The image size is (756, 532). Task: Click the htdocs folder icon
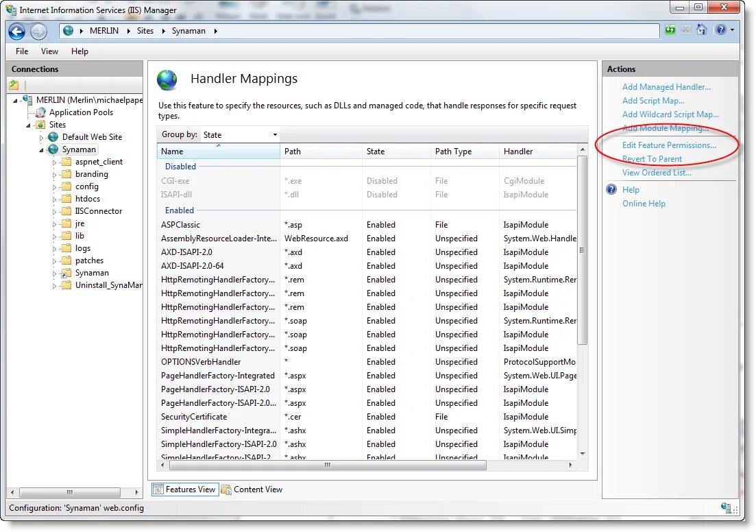click(66, 199)
